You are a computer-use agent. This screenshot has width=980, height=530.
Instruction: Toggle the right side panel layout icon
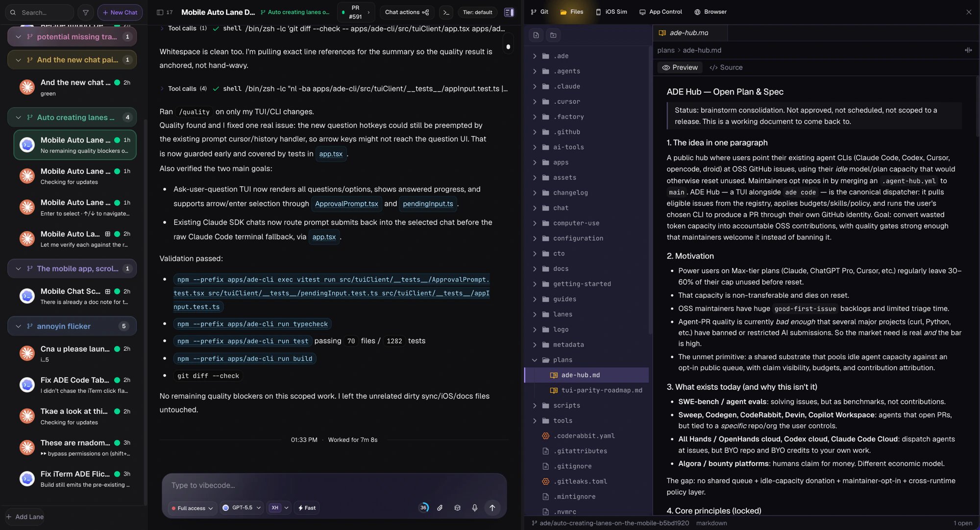pyautogui.click(x=509, y=12)
